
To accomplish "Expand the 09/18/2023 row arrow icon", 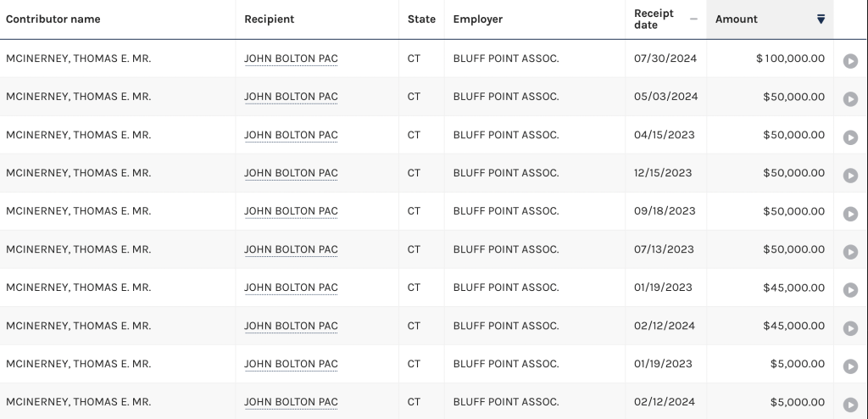I will [850, 214].
